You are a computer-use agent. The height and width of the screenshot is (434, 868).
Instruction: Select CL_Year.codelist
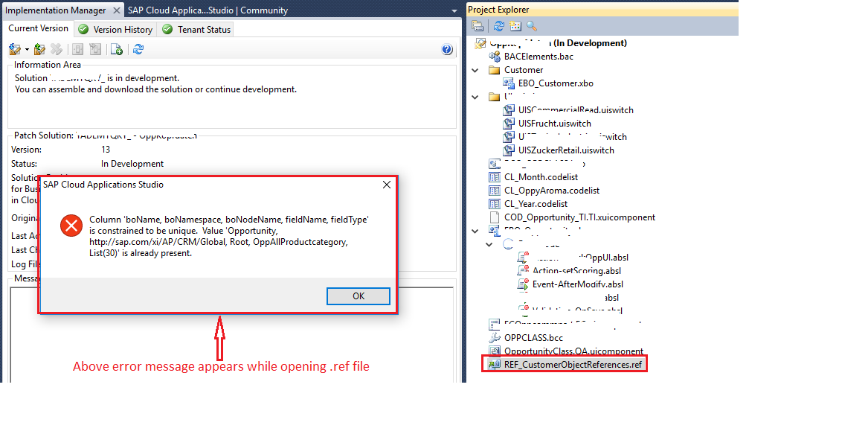pos(536,203)
